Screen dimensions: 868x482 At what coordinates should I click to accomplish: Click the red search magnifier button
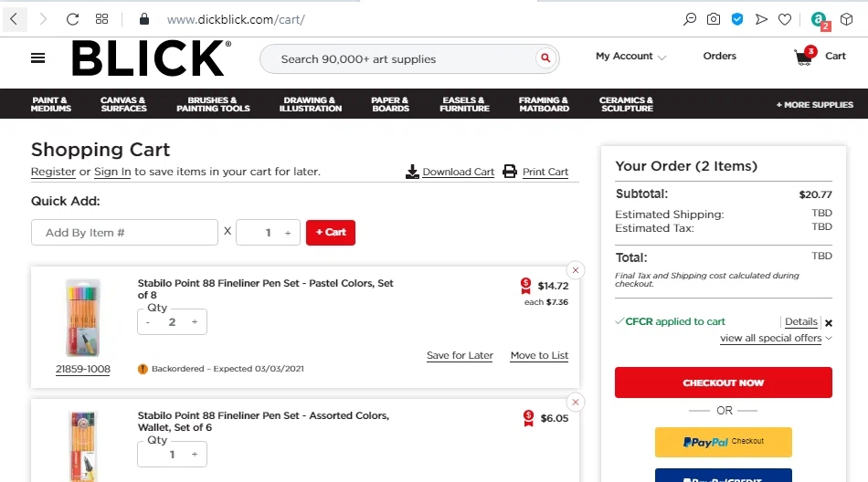pyautogui.click(x=545, y=58)
